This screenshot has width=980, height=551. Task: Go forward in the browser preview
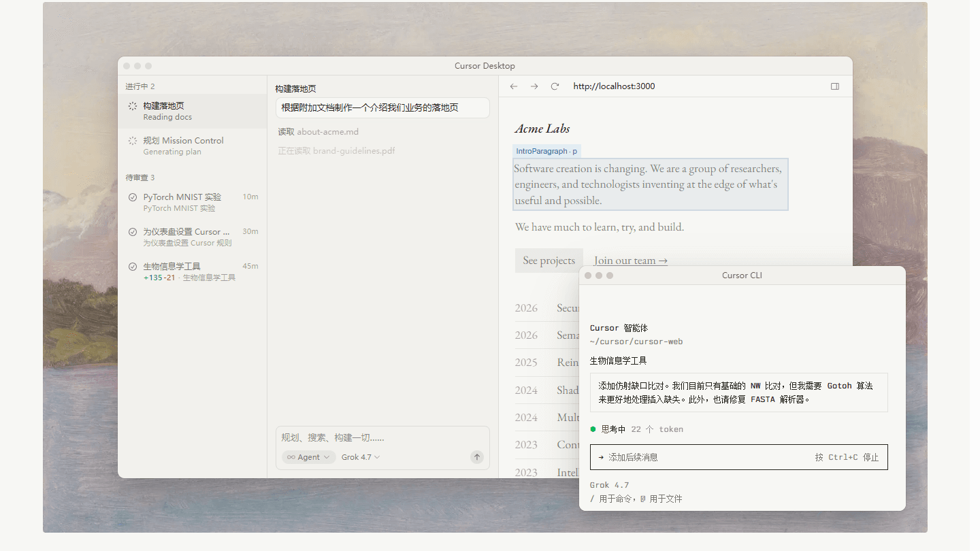tap(534, 86)
